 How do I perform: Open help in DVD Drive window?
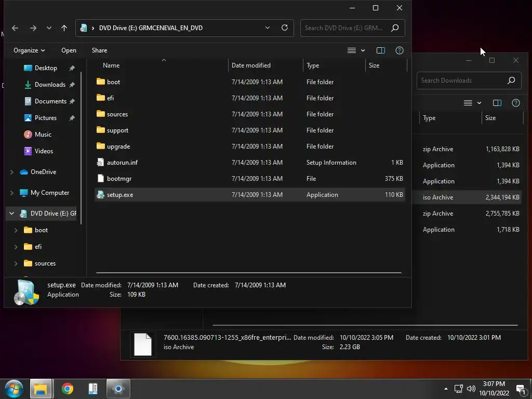point(400,50)
